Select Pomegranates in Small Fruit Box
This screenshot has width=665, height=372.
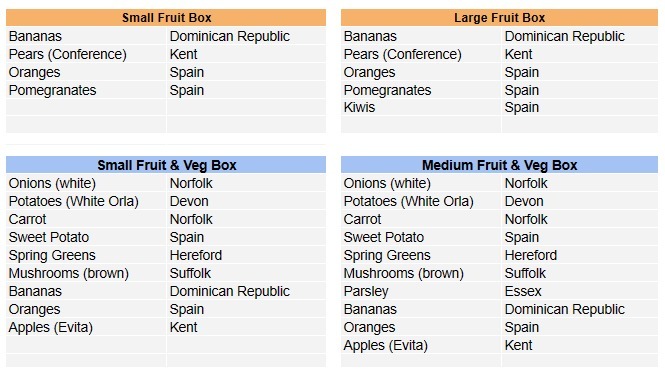click(x=86, y=90)
